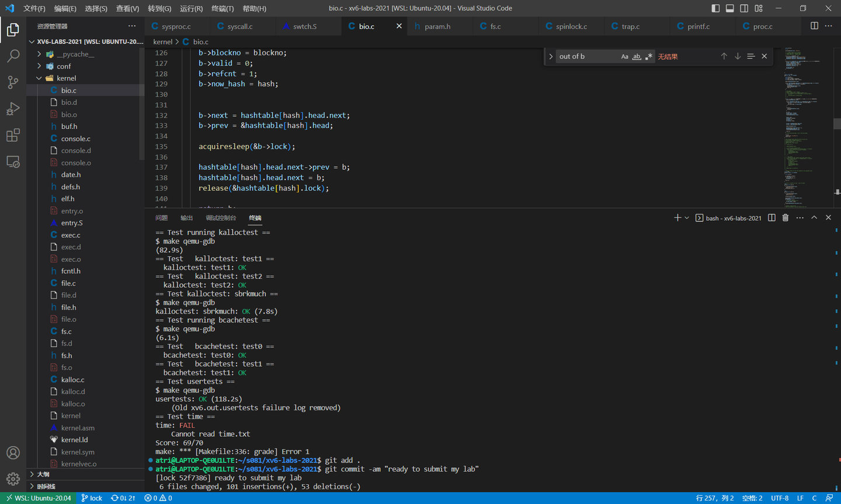
Task: Click the Kill Terminal trash icon
Action: (x=786, y=218)
